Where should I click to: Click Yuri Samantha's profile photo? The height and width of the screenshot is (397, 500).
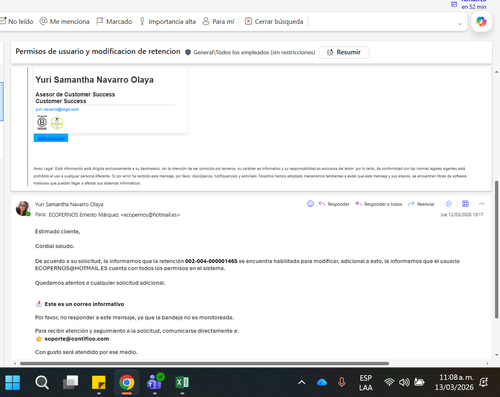pyautogui.click(x=23, y=208)
